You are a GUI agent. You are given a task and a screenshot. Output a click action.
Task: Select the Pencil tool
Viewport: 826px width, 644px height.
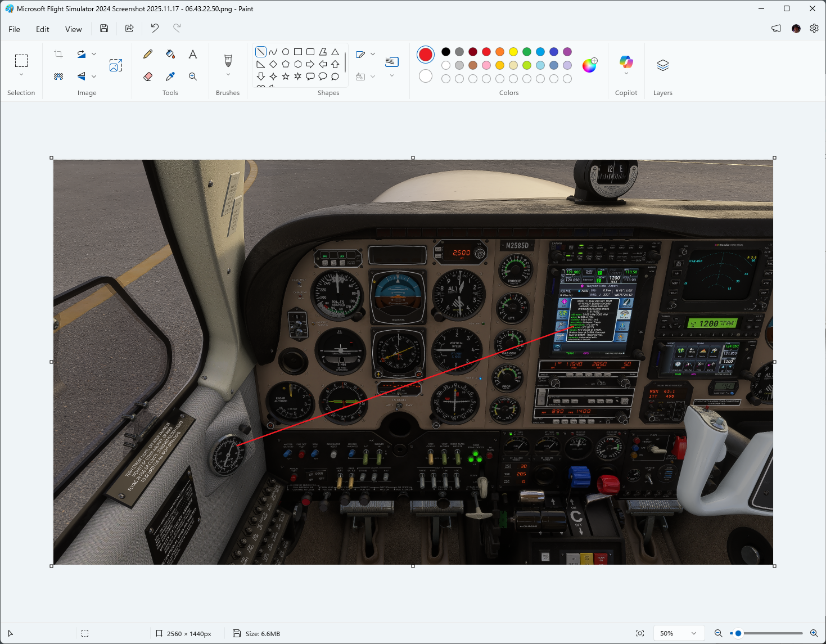coord(147,54)
